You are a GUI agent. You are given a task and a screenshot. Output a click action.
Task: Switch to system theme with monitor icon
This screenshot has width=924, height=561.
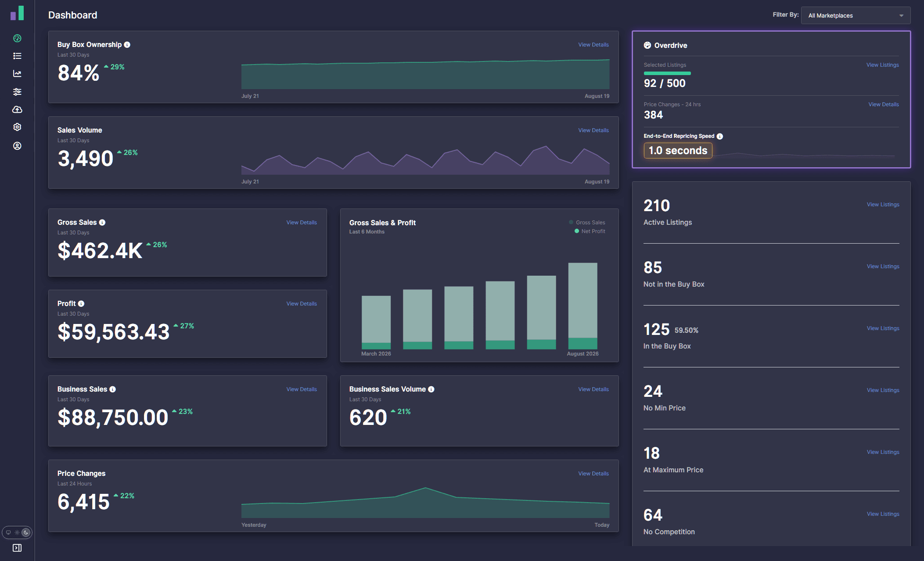tap(8, 532)
